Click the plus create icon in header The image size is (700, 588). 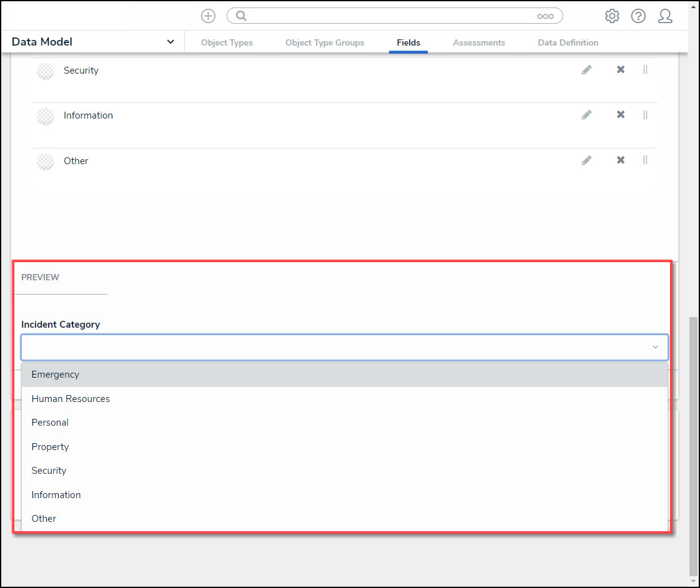click(208, 16)
